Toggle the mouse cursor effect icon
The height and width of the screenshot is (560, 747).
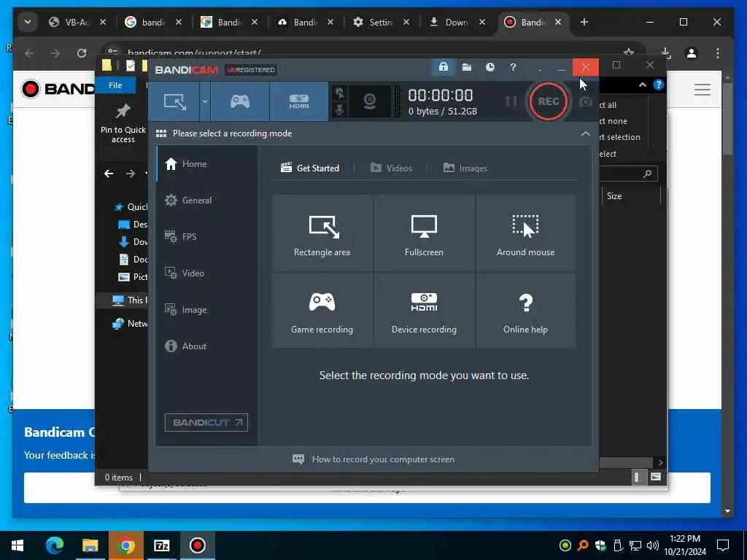(340, 93)
